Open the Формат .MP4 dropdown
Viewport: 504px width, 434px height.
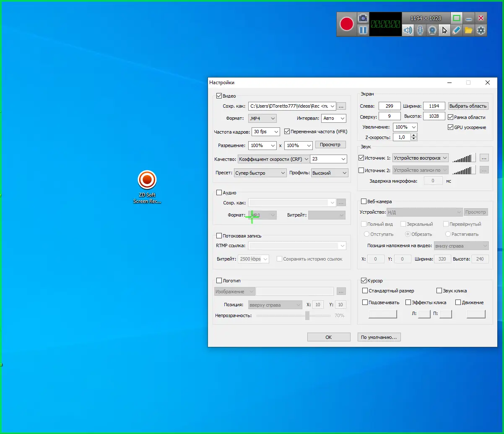point(262,119)
